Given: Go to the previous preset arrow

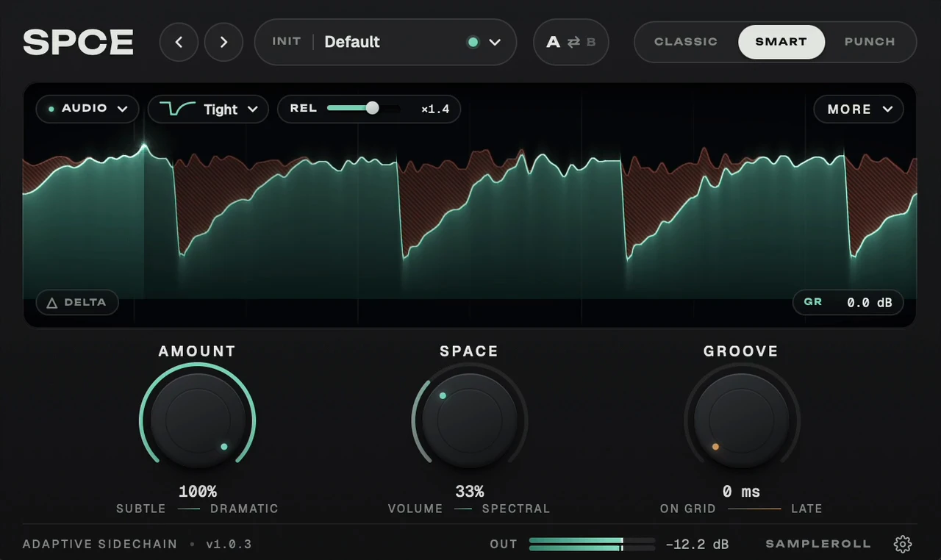Looking at the screenshot, I should coord(179,42).
